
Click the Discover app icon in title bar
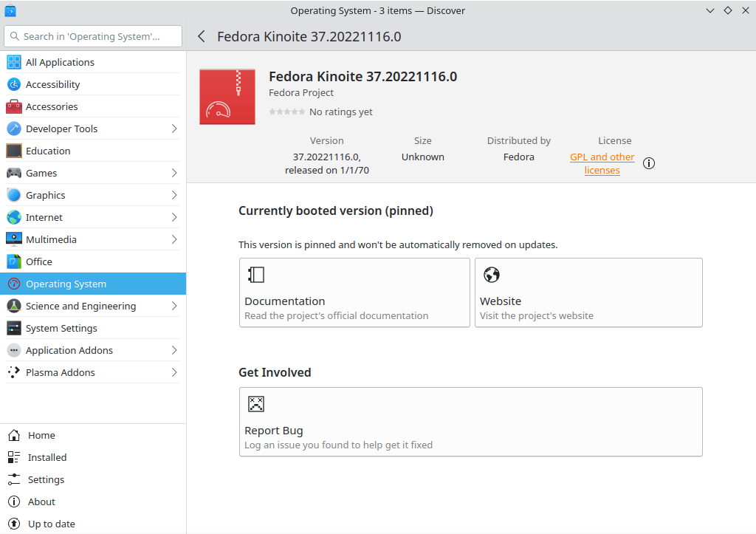[10, 10]
